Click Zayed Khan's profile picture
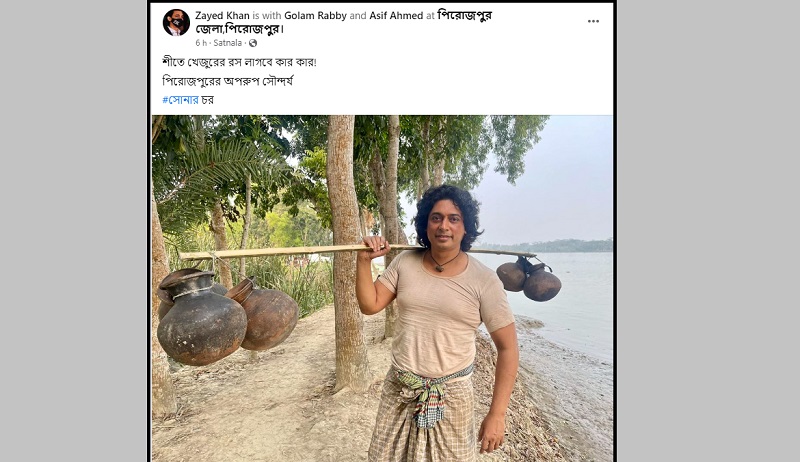Image resolution: width=800 pixels, height=462 pixels. 176,22
